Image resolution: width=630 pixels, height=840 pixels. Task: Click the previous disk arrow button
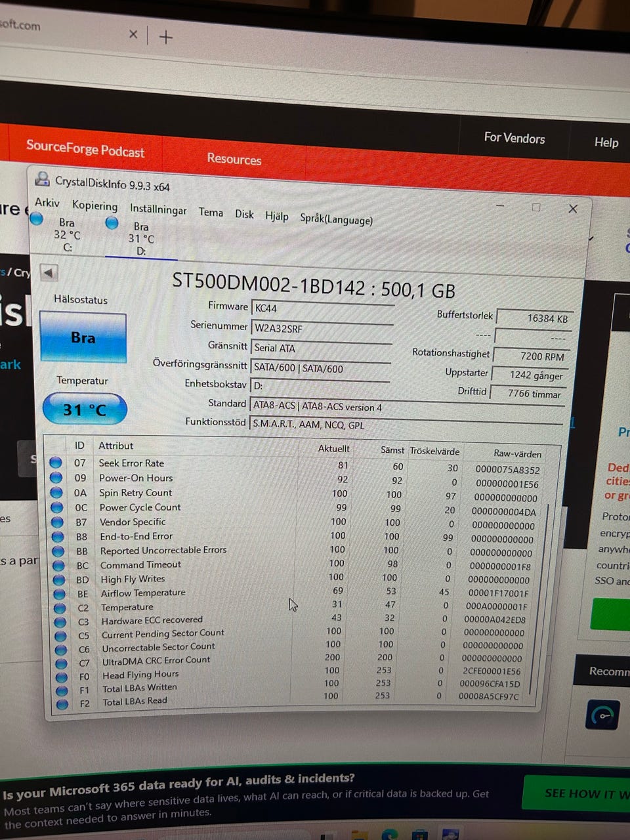tap(49, 272)
